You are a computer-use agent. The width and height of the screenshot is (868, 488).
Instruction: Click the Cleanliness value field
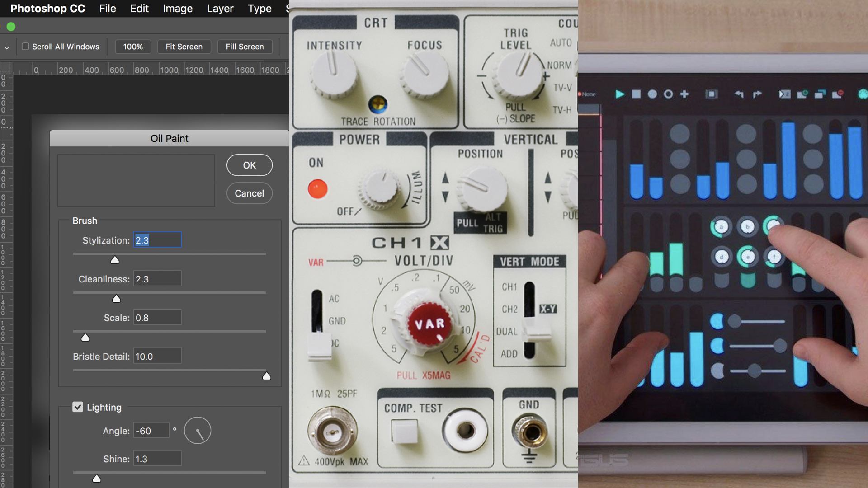pos(157,279)
